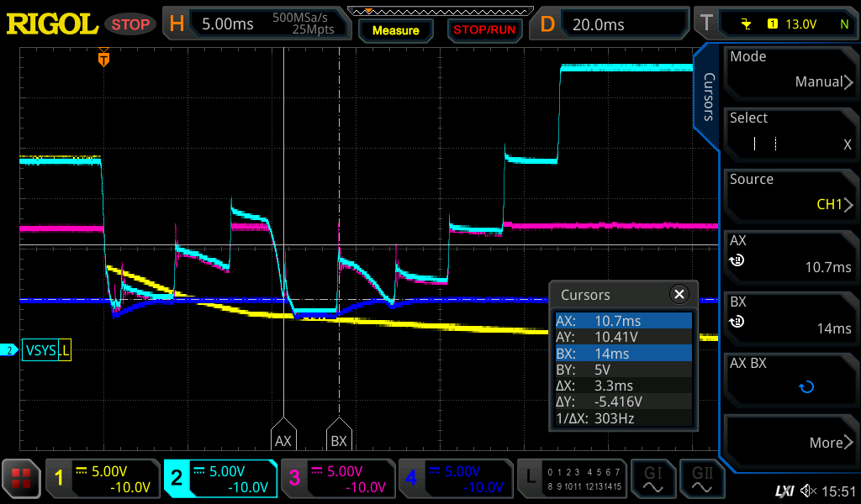Click the Cursors panel title

pyautogui.click(x=585, y=295)
